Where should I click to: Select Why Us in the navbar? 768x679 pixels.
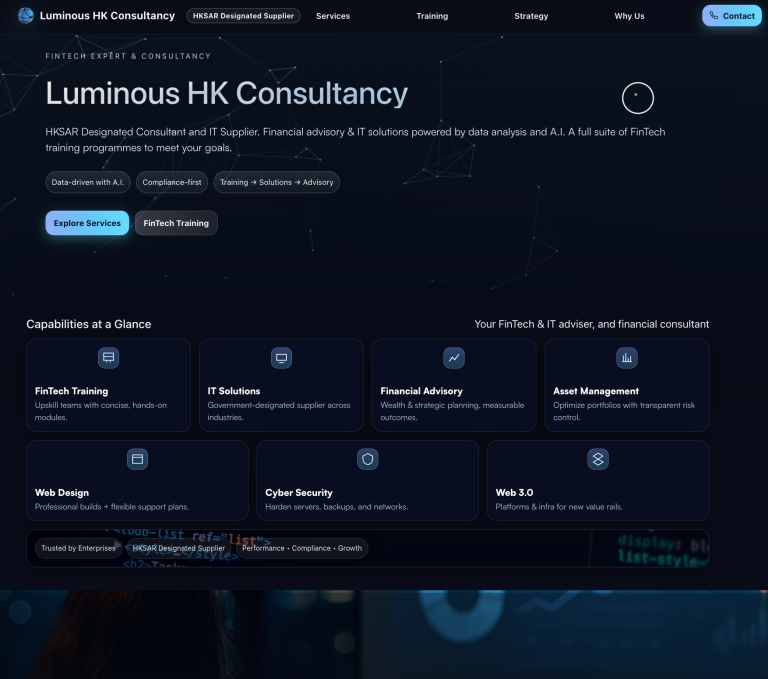[x=630, y=16]
